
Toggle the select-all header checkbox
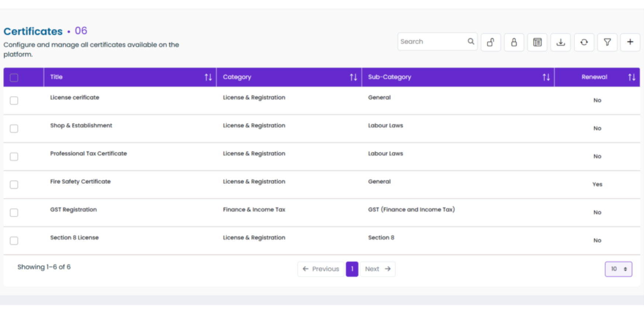click(x=14, y=77)
